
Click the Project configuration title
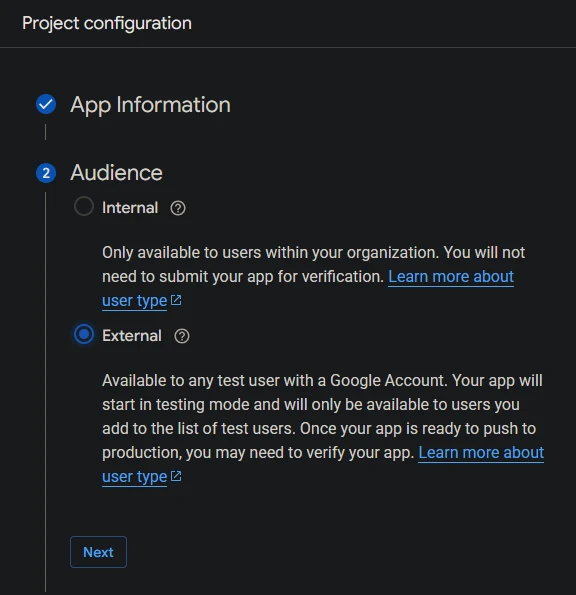(107, 23)
